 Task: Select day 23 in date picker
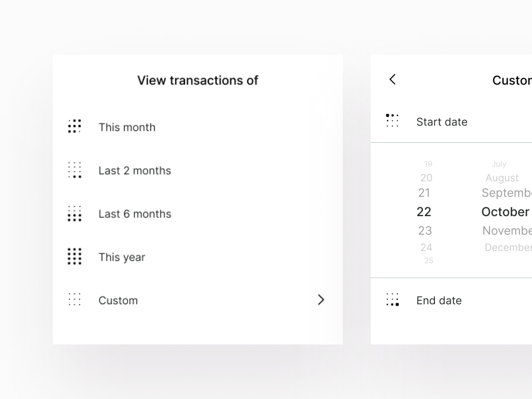[x=425, y=231]
